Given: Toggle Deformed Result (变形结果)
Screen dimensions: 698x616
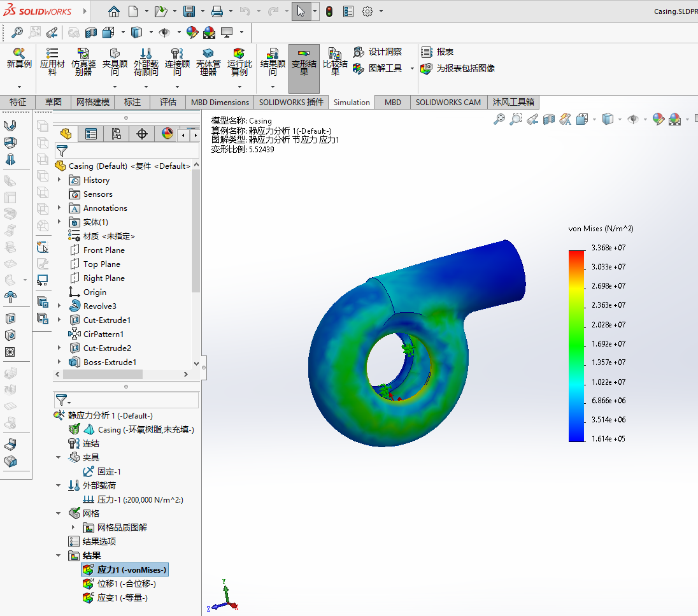Looking at the screenshot, I should pyautogui.click(x=304, y=68).
